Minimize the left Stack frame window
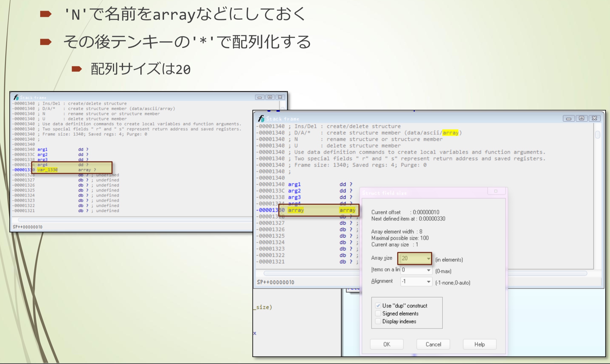The height and width of the screenshot is (364, 610). point(260,97)
